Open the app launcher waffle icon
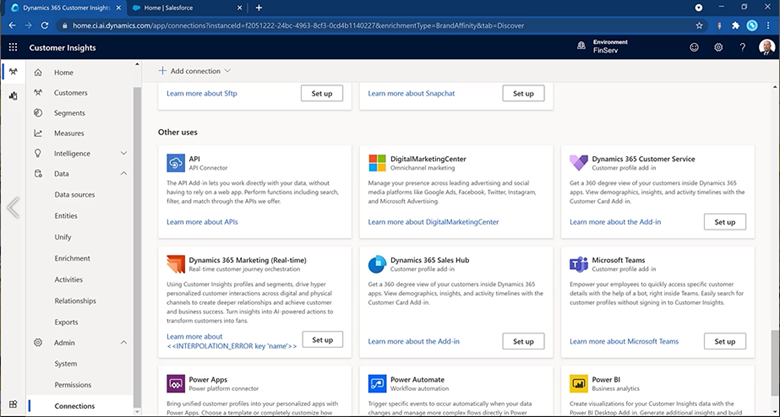This screenshot has width=780, height=417. click(x=13, y=47)
